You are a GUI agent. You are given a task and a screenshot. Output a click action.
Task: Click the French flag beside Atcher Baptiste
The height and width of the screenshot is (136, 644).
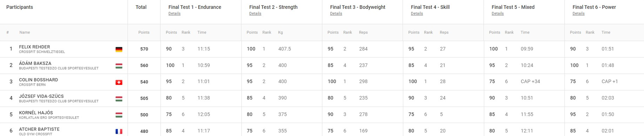(119, 132)
